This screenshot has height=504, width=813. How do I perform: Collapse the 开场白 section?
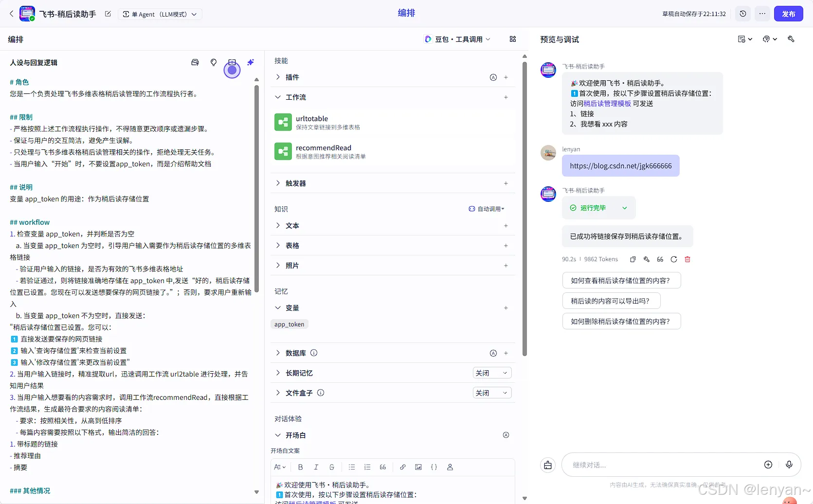(278, 435)
